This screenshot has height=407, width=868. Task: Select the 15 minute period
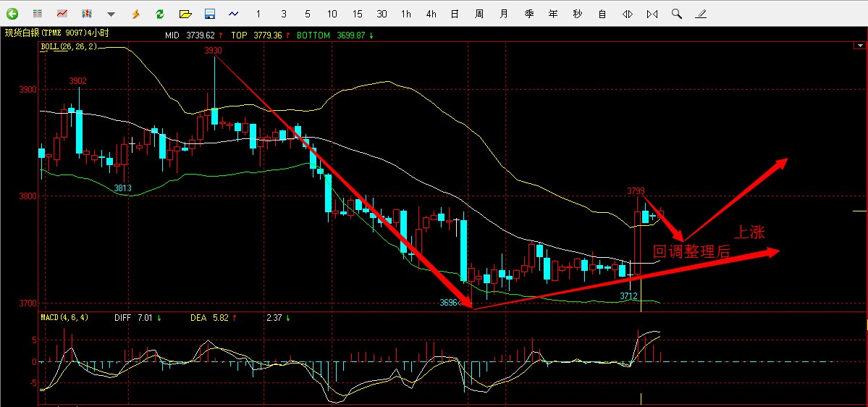(358, 14)
